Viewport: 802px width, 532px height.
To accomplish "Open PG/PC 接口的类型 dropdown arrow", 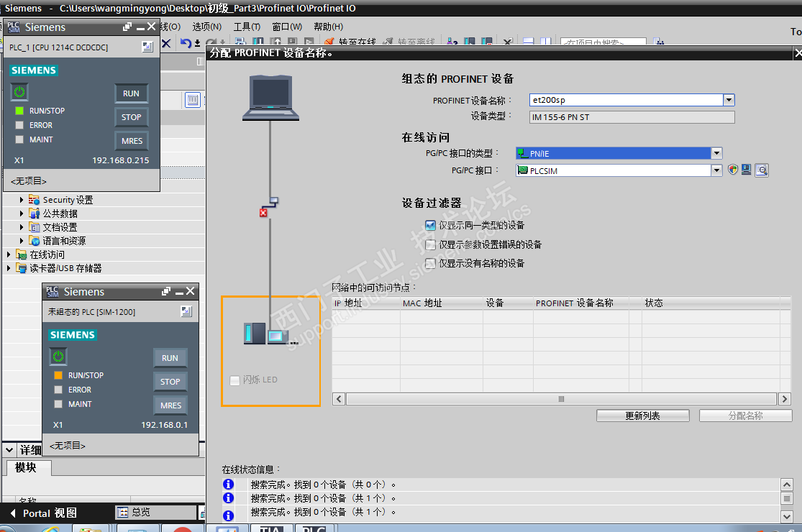I will [716, 153].
